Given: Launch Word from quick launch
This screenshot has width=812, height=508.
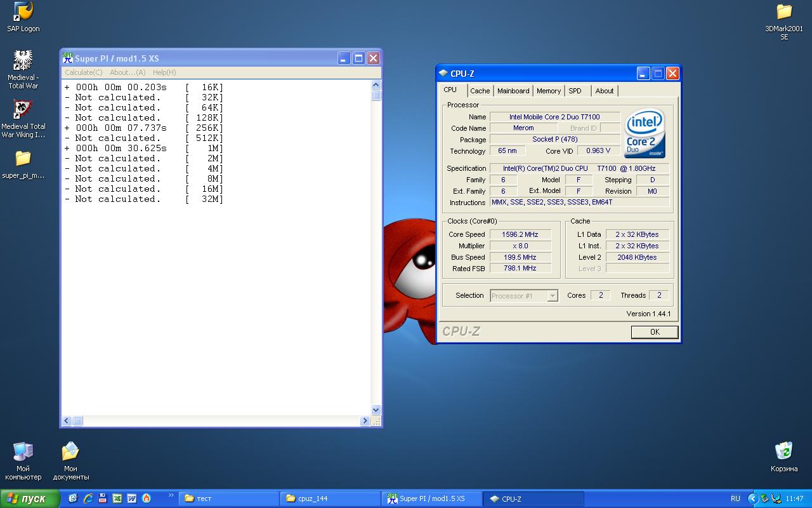Looking at the screenshot, I should [132, 498].
